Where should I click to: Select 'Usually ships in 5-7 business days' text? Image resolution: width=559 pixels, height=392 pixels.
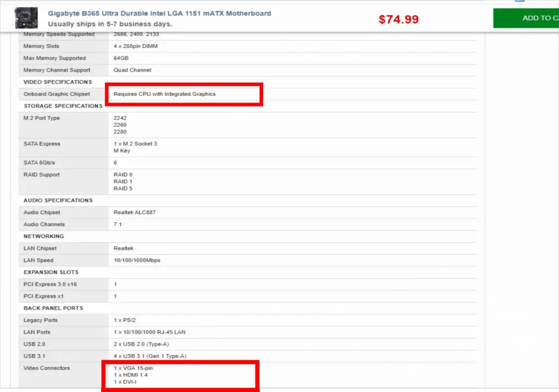tap(110, 24)
